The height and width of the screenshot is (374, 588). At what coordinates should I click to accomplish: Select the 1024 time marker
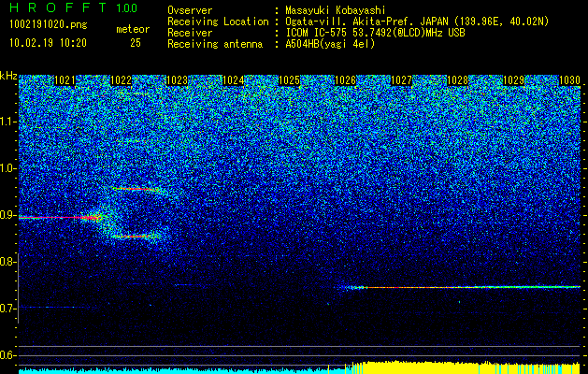click(234, 80)
